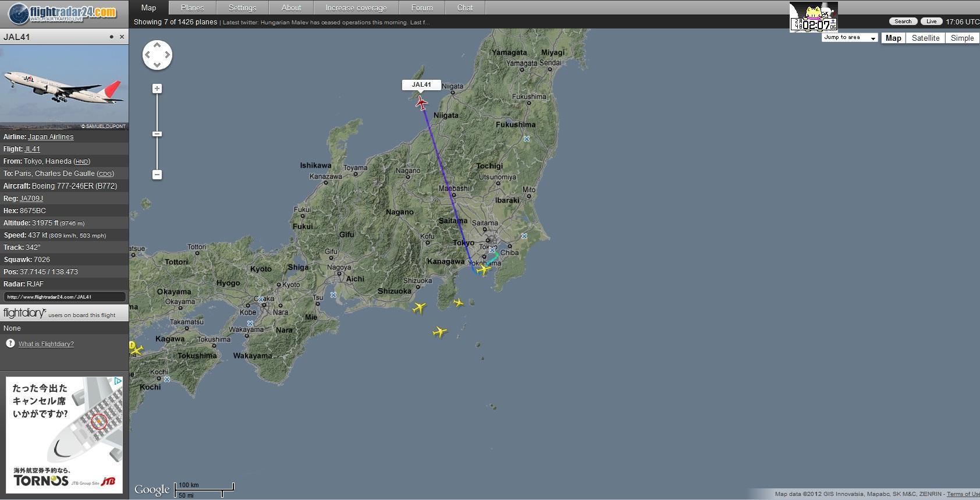Viewport: 980px width, 500px height.
Task: Open the What is Flightdiary? link
Action: point(46,344)
